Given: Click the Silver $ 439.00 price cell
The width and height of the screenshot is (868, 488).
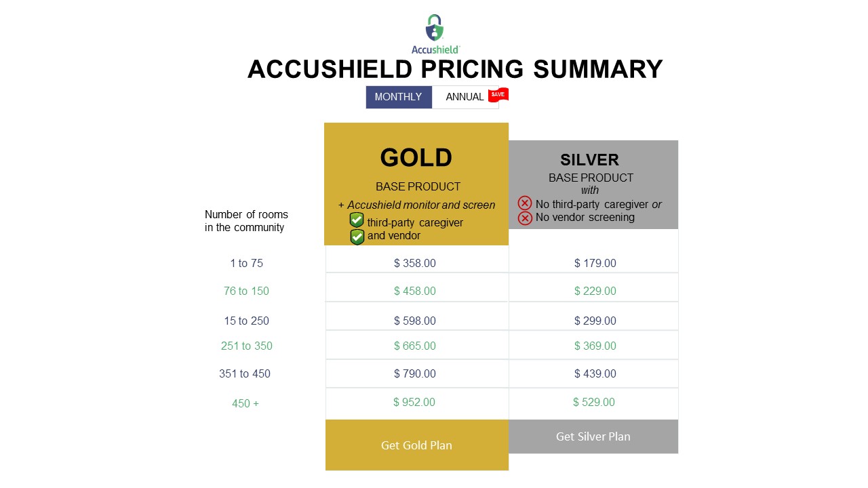Looking at the screenshot, I should 595,373.
